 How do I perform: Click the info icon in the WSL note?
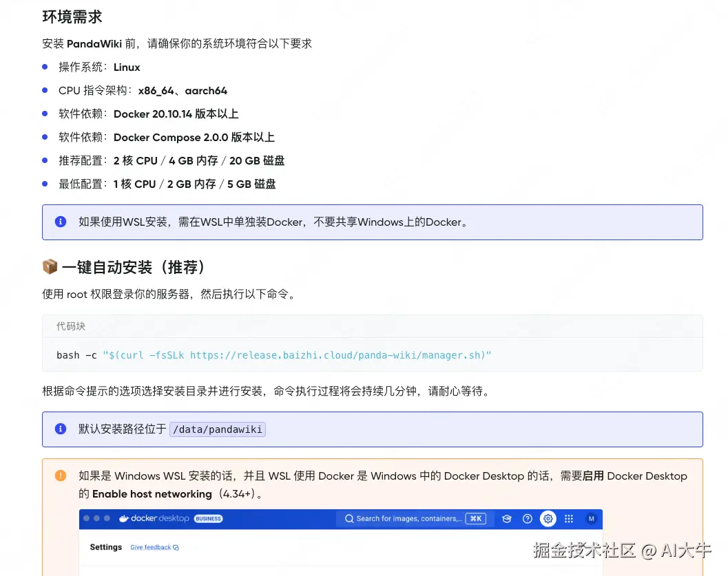click(61, 222)
